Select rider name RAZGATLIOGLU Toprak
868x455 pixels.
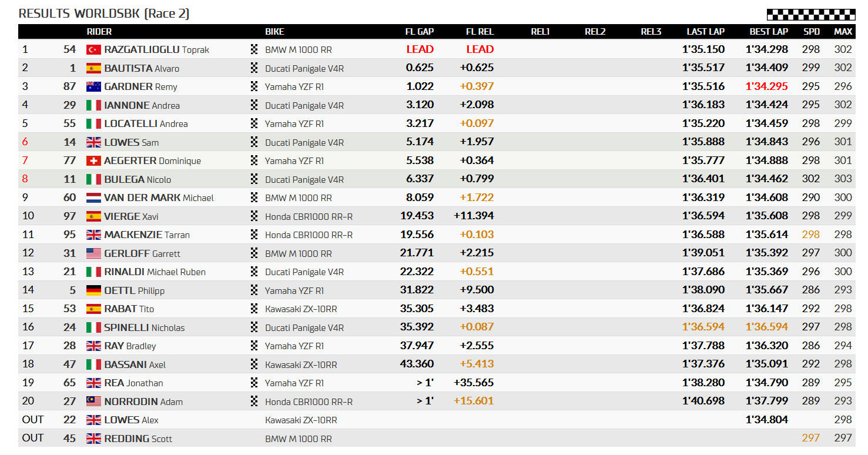(157, 50)
